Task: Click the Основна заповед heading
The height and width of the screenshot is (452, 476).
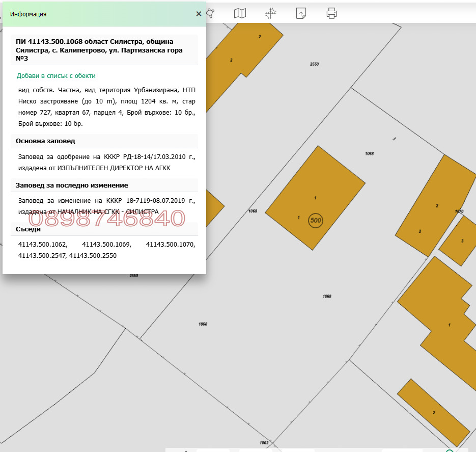Action: (45, 141)
